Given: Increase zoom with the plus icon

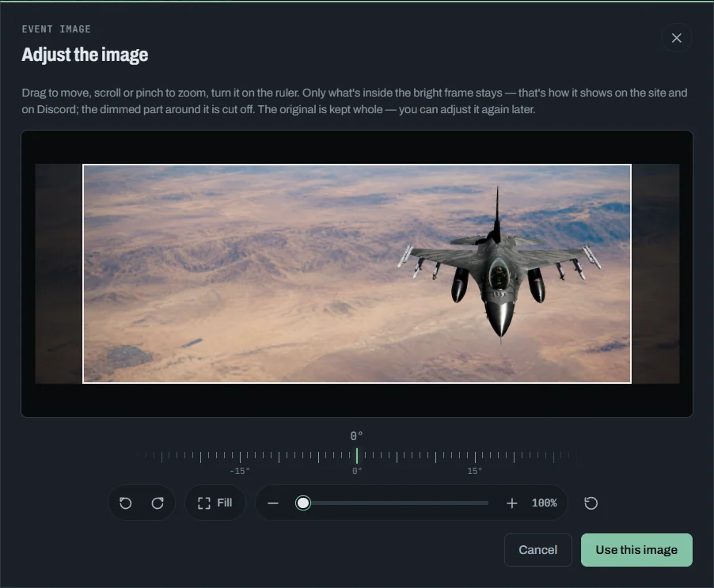Looking at the screenshot, I should click(x=512, y=503).
